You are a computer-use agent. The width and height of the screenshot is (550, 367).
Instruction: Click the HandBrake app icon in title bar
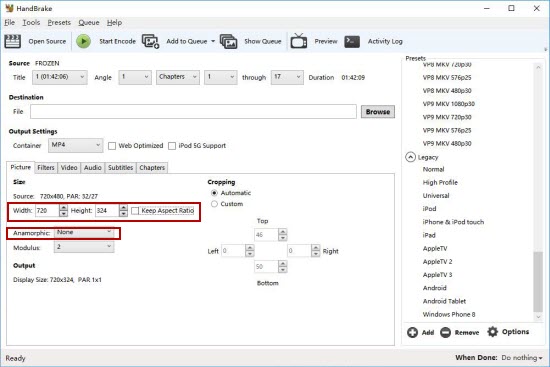9,8
